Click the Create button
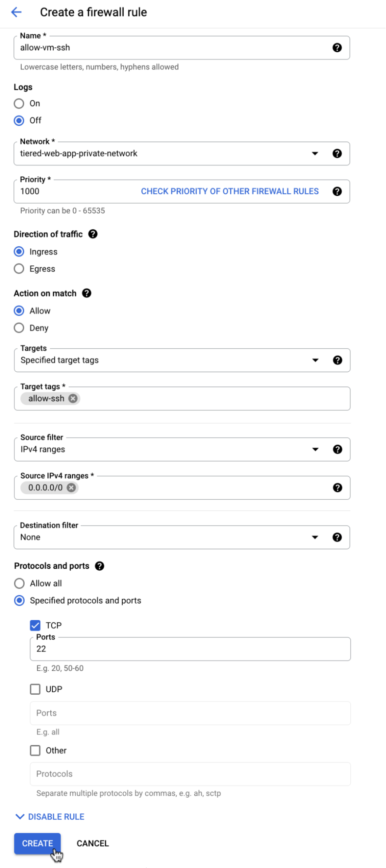This screenshot has width=386, height=868. tap(37, 843)
